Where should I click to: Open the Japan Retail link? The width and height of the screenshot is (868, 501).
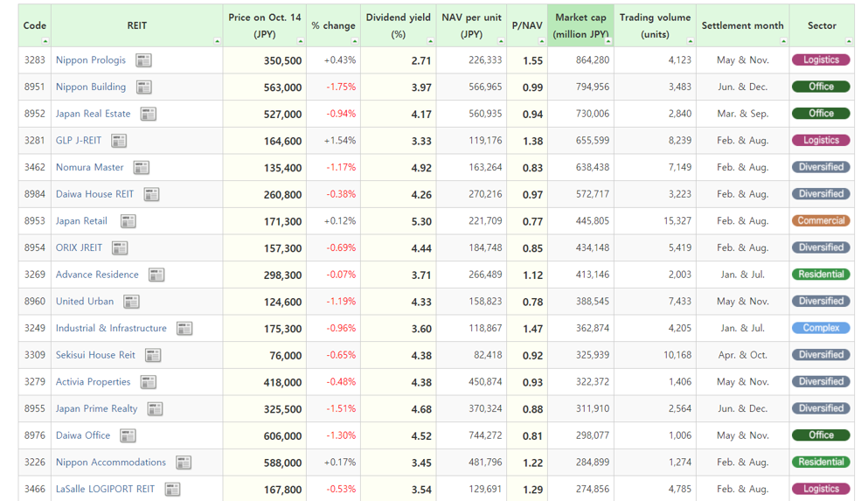click(x=81, y=221)
